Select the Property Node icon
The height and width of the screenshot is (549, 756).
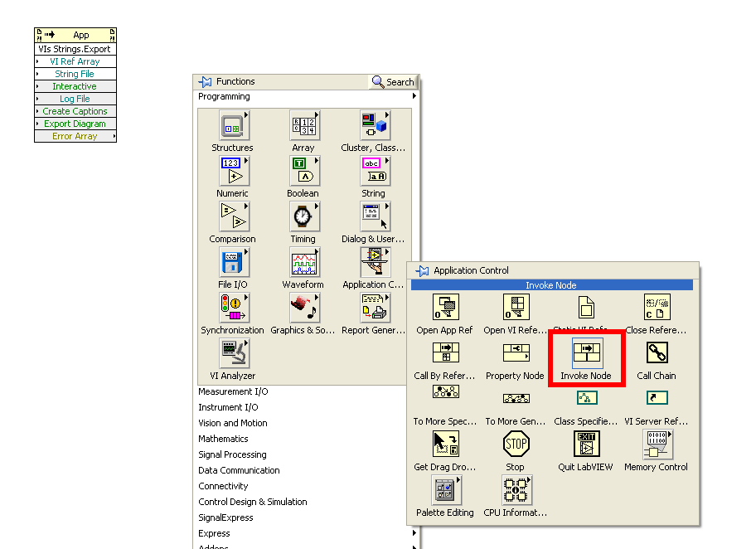point(516,352)
